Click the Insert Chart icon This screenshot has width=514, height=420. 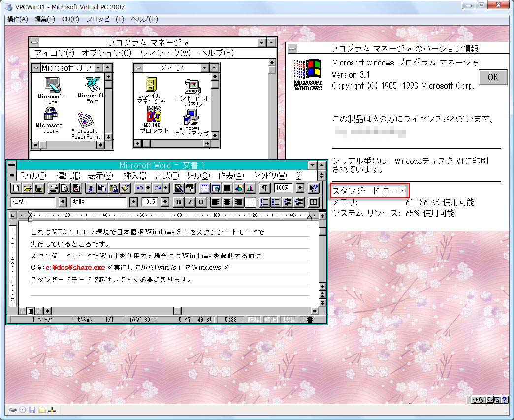coord(250,188)
